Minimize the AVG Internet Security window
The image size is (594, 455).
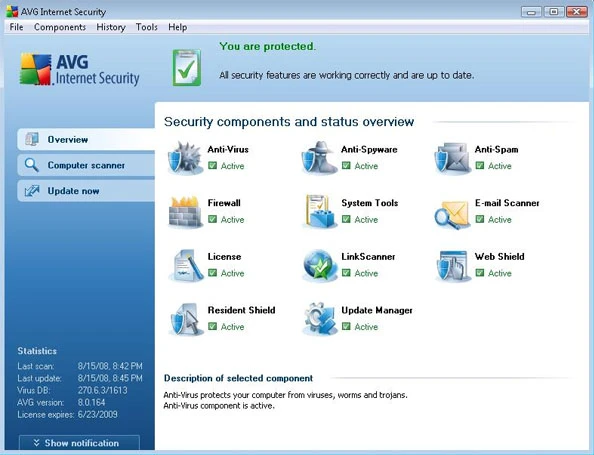coord(531,12)
